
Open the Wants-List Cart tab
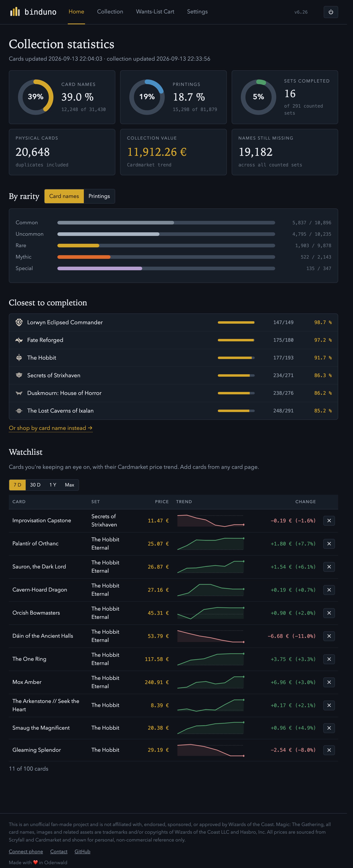(x=155, y=12)
